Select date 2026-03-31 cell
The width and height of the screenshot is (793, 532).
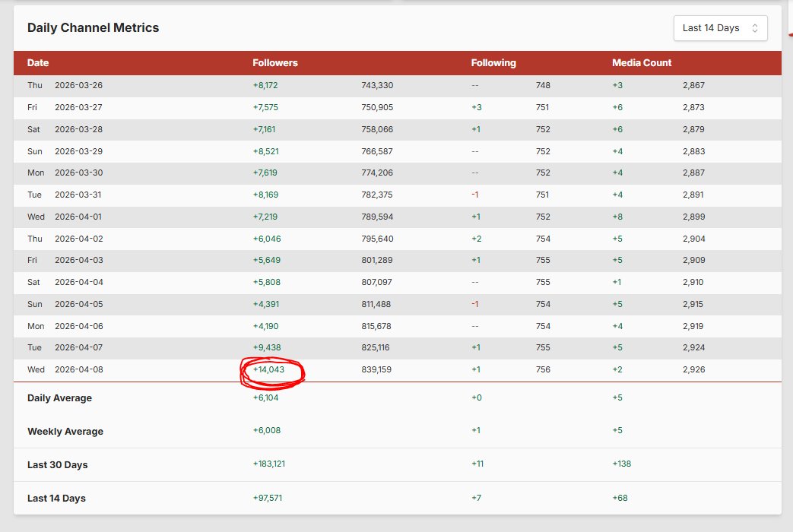click(x=78, y=195)
